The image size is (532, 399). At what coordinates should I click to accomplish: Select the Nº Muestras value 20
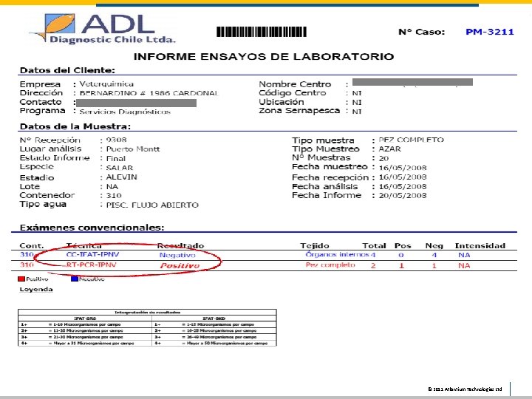(x=383, y=158)
